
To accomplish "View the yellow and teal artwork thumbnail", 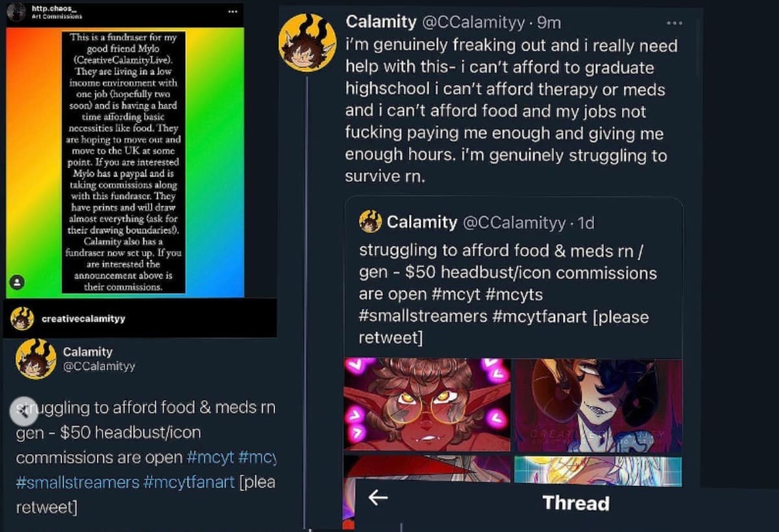I will coord(598,470).
